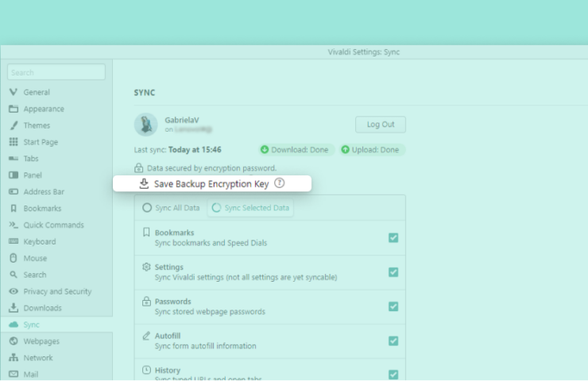Click the Appearance folder icon

[x=14, y=109]
